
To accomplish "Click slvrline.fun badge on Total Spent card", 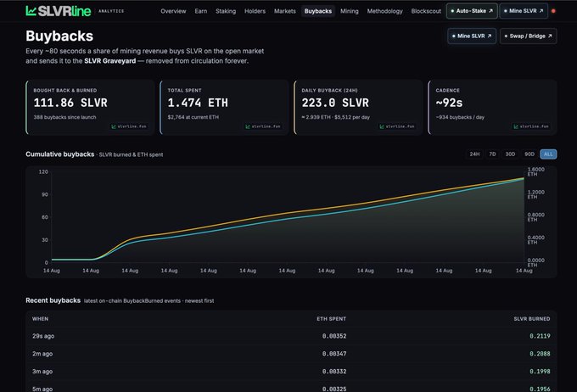I will (x=263, y=126).
